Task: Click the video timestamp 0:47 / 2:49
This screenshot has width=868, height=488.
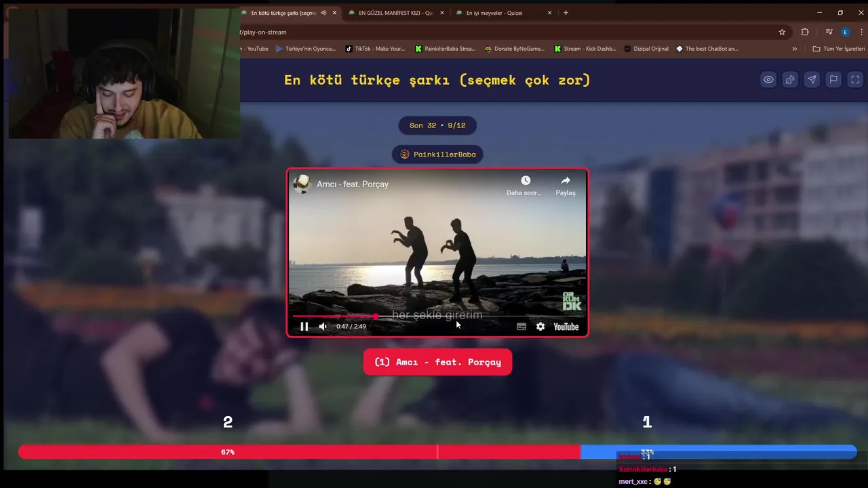Action: [x=351, y=327]
